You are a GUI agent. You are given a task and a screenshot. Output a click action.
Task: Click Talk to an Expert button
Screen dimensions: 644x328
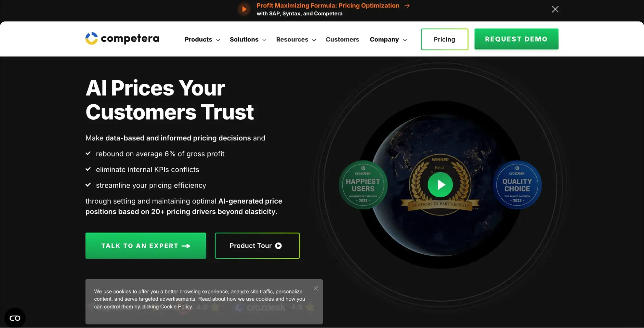(x=146, y=246)
